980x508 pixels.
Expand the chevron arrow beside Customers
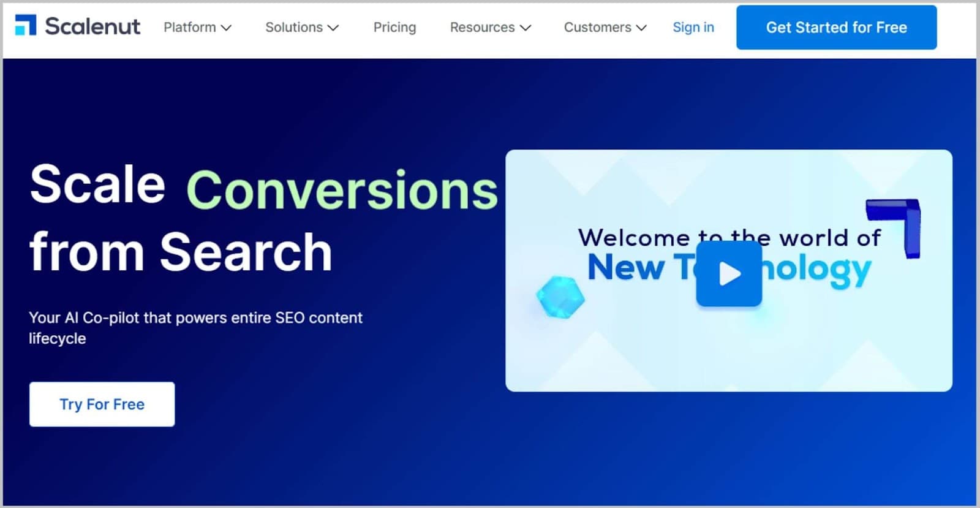641,28
